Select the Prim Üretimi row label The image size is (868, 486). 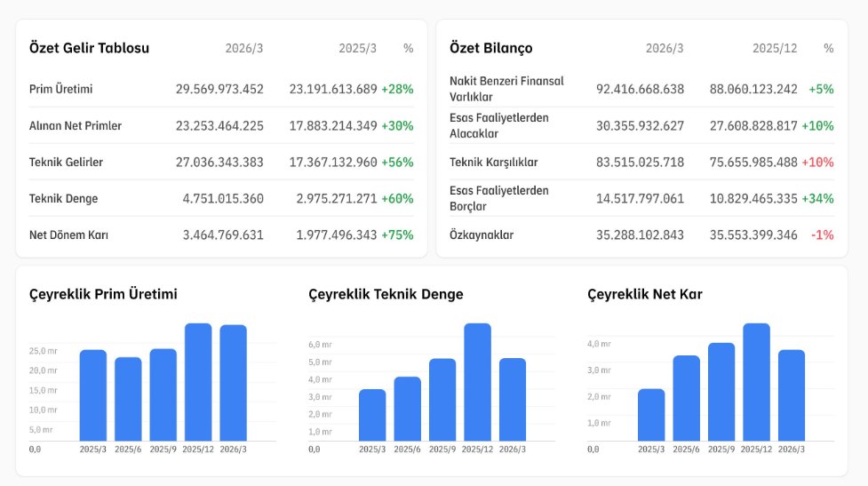pyautogui.click(x=61, y=89)
